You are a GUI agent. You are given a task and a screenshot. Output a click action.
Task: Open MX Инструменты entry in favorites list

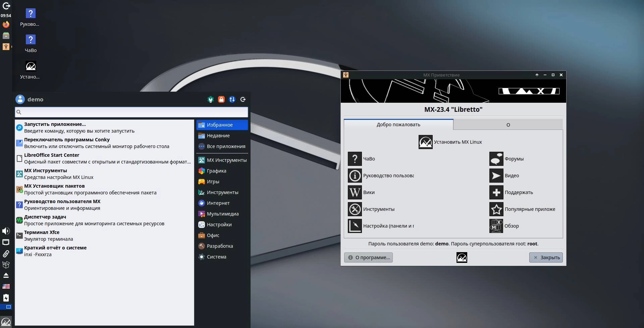coord(104,174)
